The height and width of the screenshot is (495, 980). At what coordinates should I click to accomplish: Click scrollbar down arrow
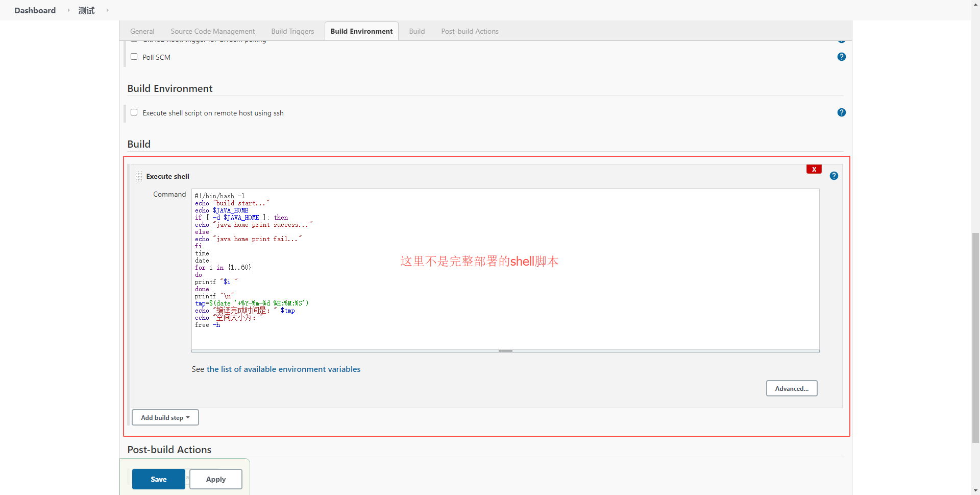click(975, 490)
